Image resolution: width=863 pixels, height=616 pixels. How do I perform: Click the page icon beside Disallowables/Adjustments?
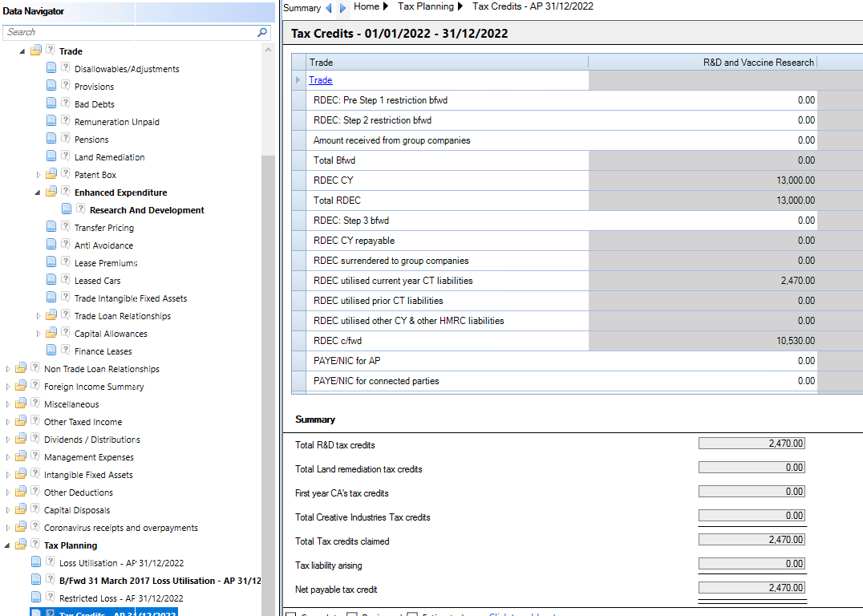(51, 67)
